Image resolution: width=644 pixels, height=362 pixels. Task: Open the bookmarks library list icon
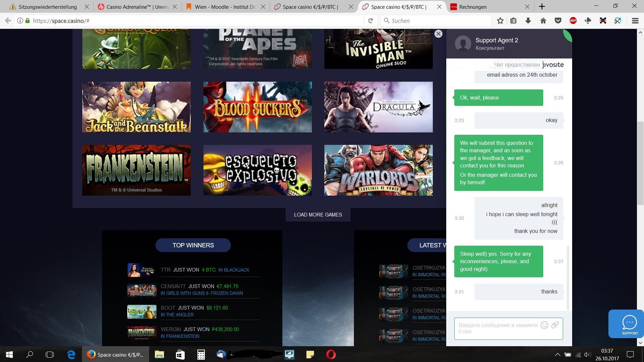point(513,21)
